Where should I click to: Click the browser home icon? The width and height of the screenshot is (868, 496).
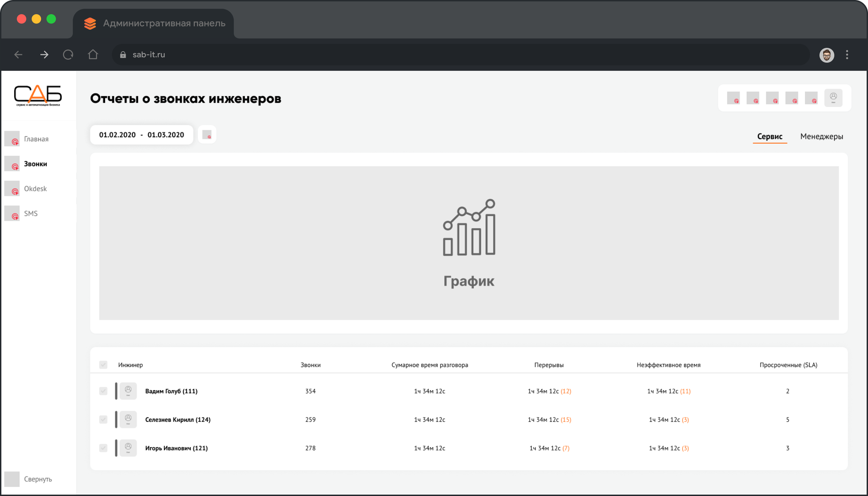[93, 55]
